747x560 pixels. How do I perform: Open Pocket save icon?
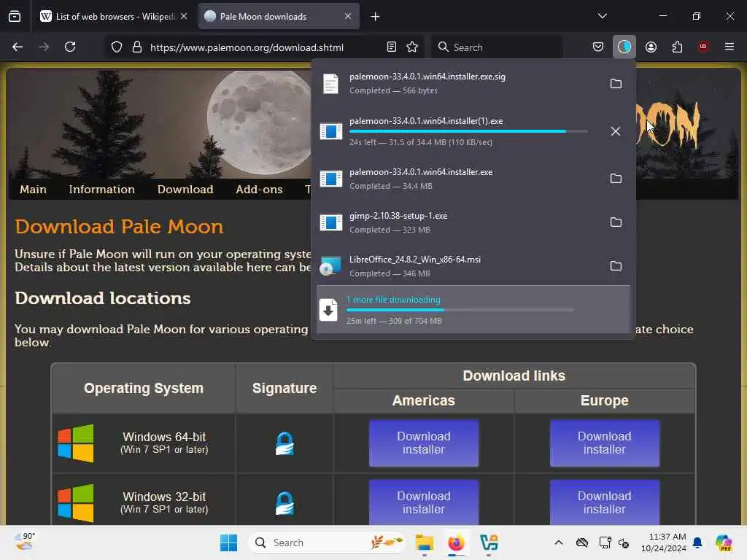coord(598,47)
